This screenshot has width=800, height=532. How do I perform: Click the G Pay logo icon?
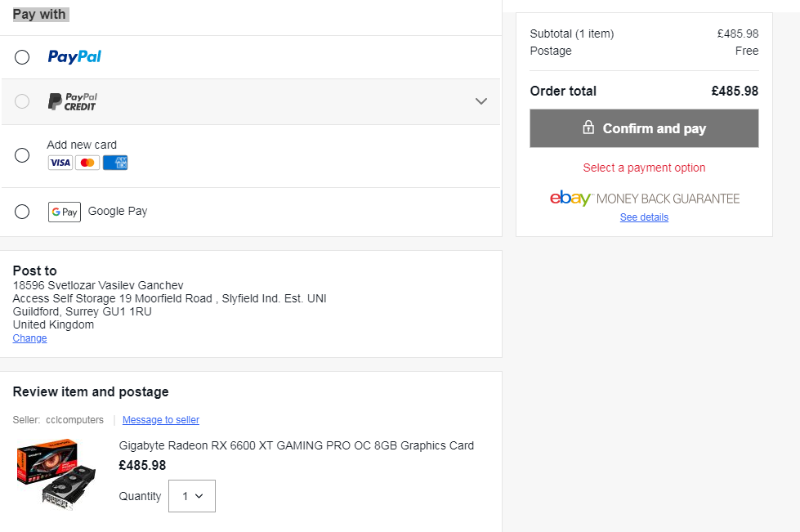click(x=65, y=212)
